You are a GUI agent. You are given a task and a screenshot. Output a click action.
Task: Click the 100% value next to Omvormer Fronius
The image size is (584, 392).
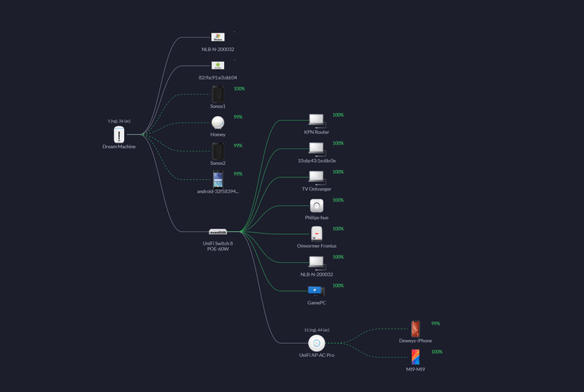tap(338, 228)
